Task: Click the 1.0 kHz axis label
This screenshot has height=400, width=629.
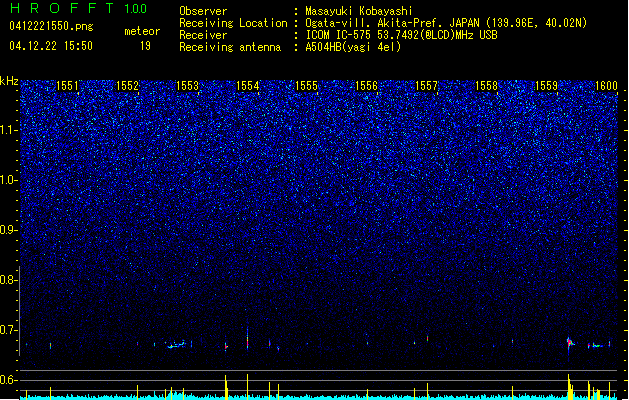Action: coord(9,180)
